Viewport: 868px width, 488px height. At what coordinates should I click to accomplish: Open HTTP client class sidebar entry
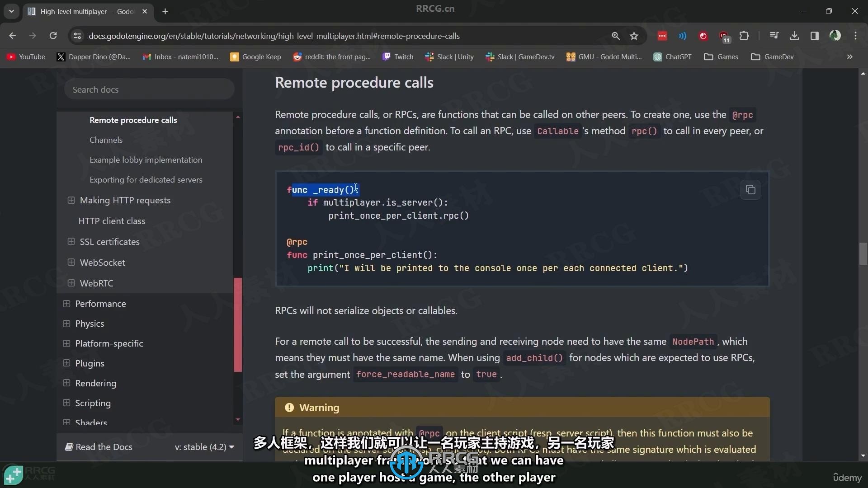tap(112, 221)
